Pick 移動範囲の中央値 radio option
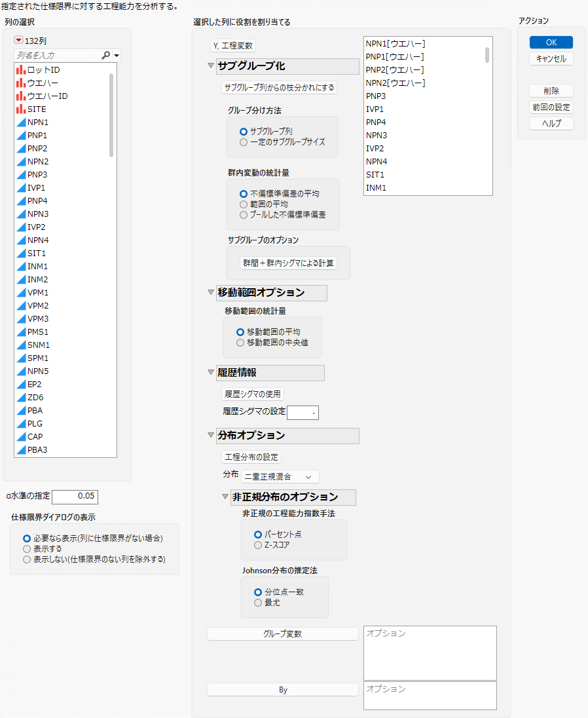Image resolution: width=588 pixels, height=718 pixels. pos(240,343)
